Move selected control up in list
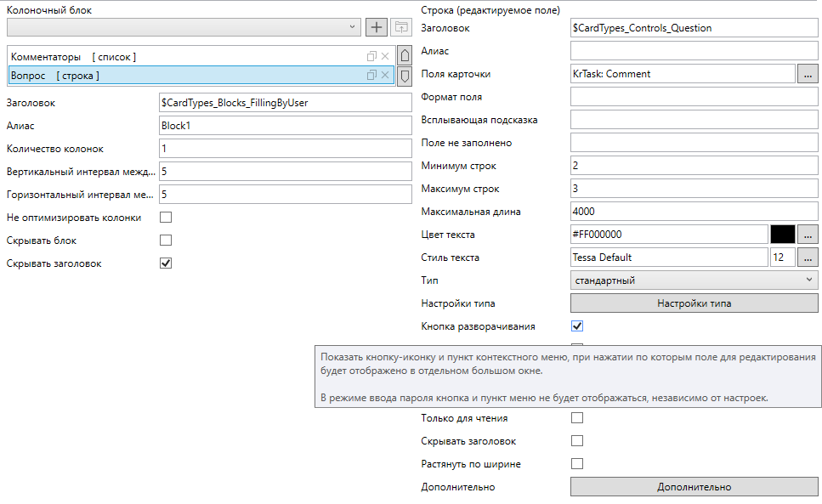Image resolution: width=822 pixels, height=504 pixels. coord(405,55)
